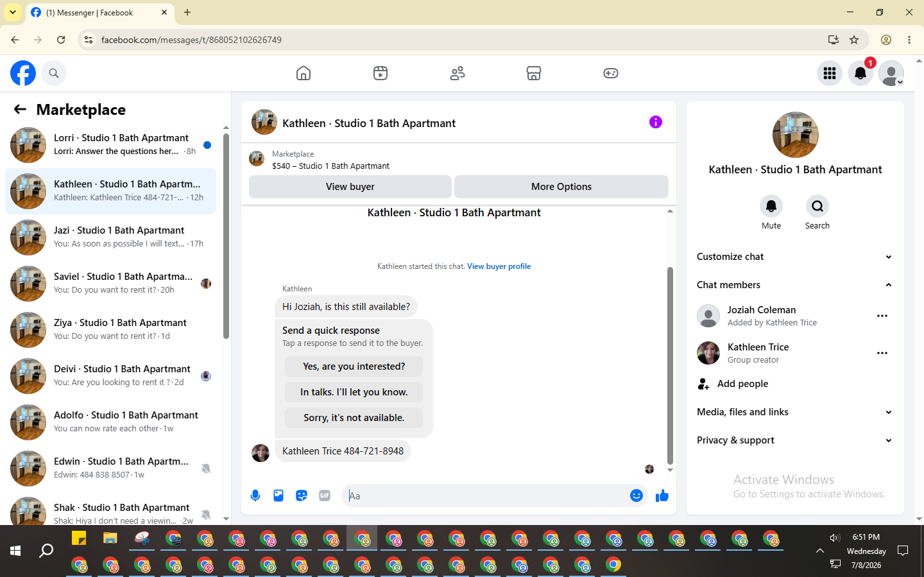Choose a sticker icon
Image resolution: width=924 pixels, height=577 pixels.
click(302, 495)
